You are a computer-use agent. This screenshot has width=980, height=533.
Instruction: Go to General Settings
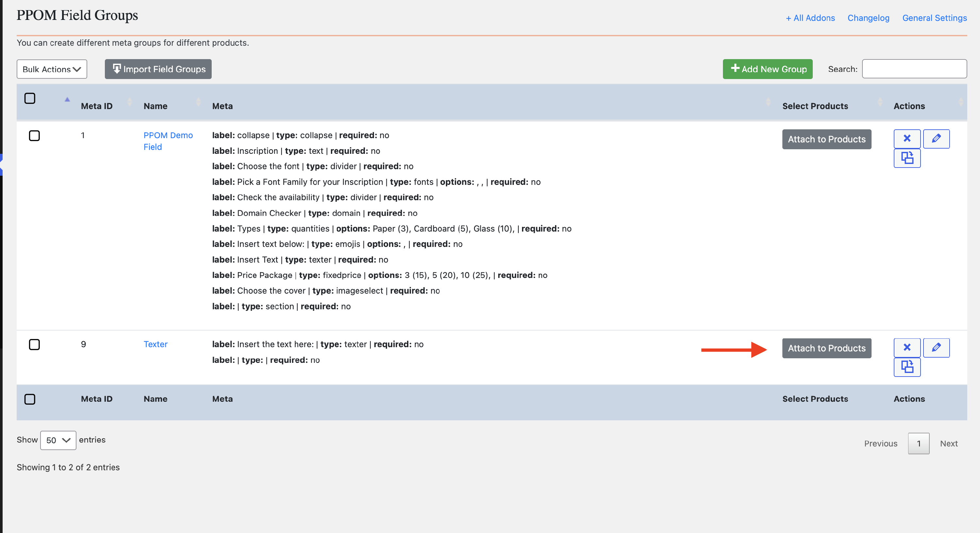[934, 18]
